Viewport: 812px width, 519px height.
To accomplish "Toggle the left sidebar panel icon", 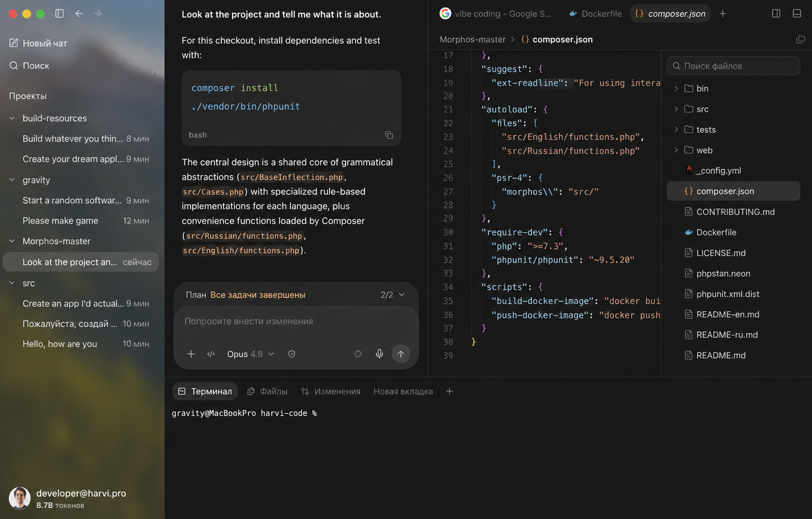I will pyautogui.click(x=60, y=13).
